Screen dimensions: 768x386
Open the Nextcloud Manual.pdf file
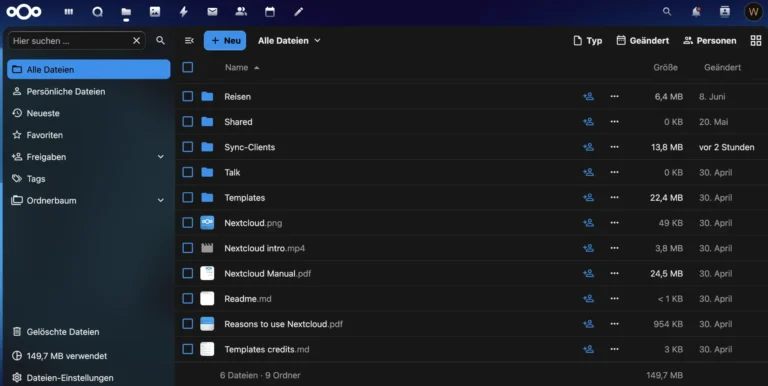267,273
